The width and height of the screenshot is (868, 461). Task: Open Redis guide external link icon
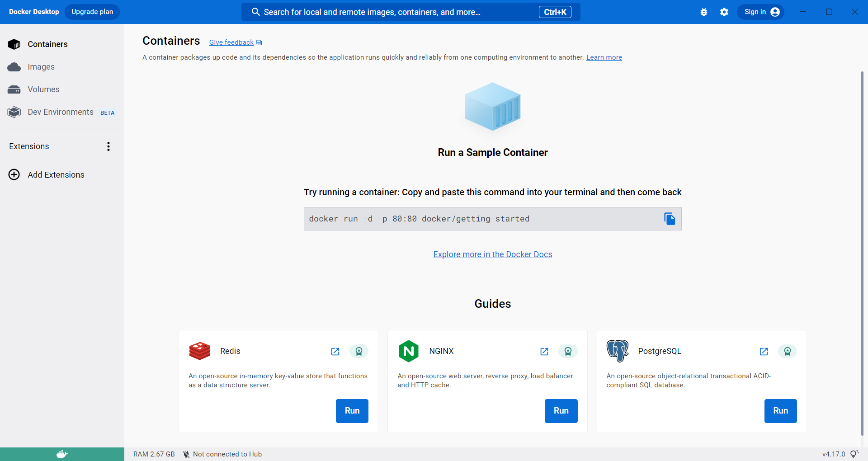(335, 352)
